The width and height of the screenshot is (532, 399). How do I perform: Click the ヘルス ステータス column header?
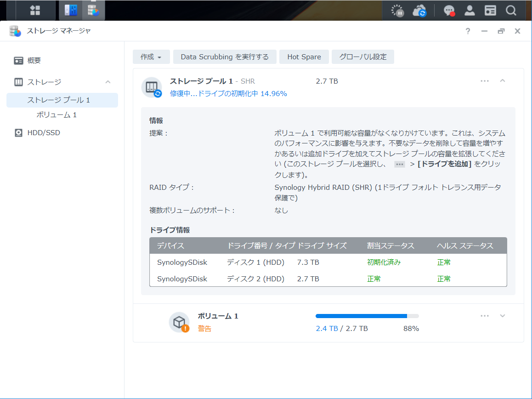pyautogui.click(x=465, y=246)
